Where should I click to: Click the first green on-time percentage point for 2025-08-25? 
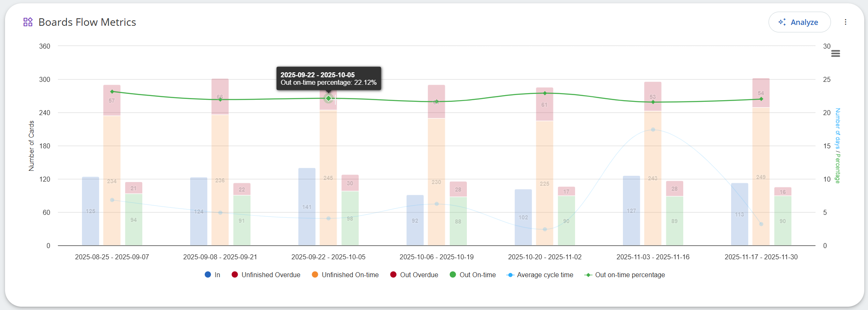[112, 92]
